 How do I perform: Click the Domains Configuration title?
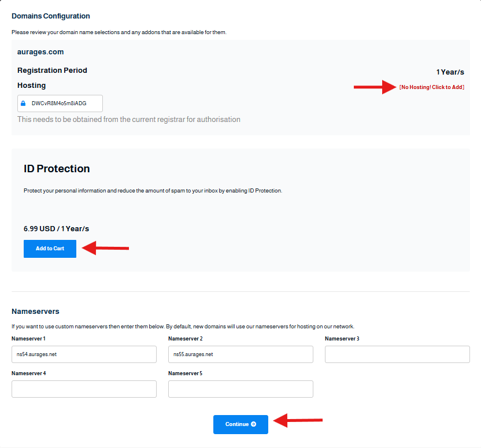tap(51, 16)
